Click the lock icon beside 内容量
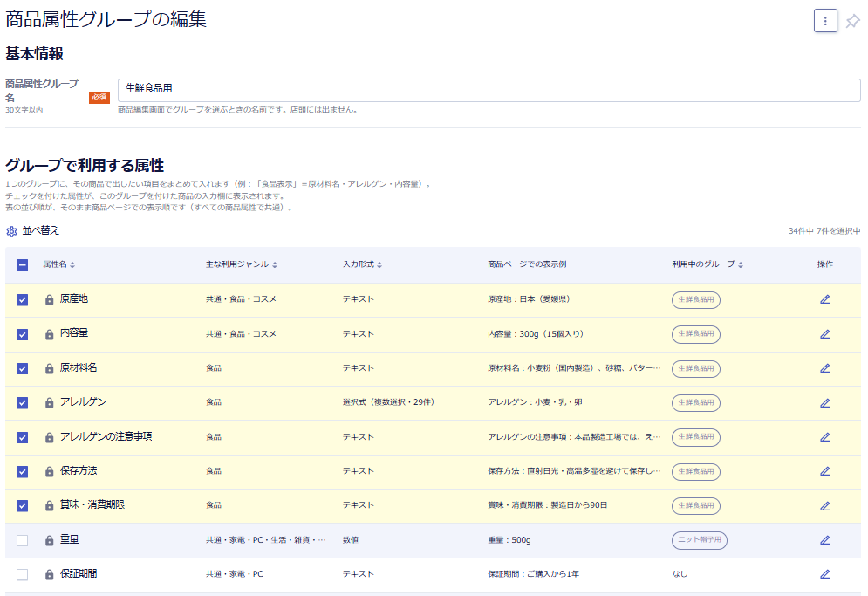868x596 pixels. [49, 334]
